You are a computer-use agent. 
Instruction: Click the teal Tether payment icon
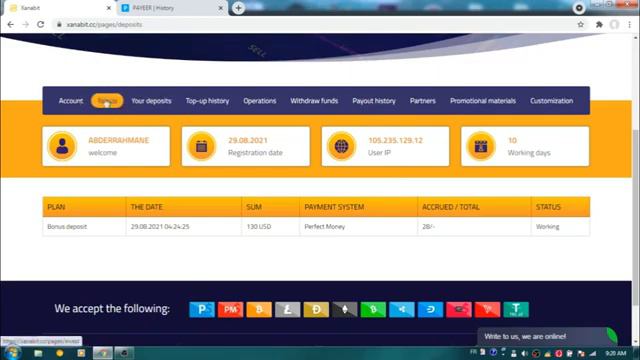point(516,309)
